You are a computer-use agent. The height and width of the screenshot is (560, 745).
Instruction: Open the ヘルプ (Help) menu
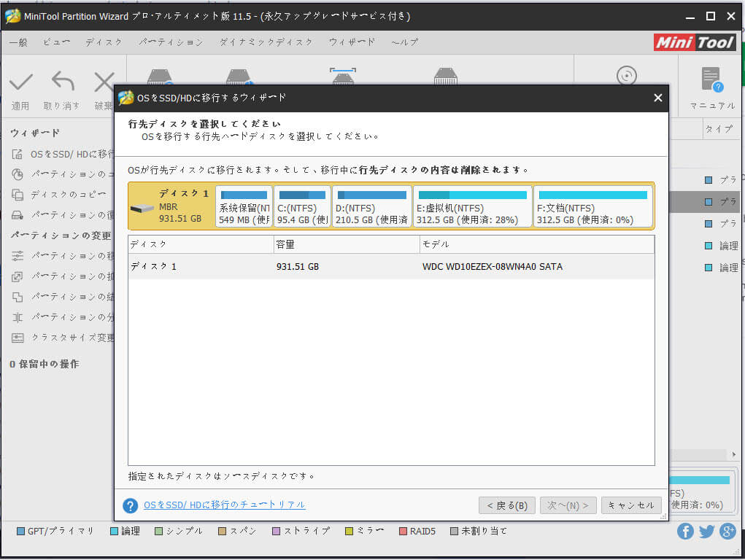[405, 42]
